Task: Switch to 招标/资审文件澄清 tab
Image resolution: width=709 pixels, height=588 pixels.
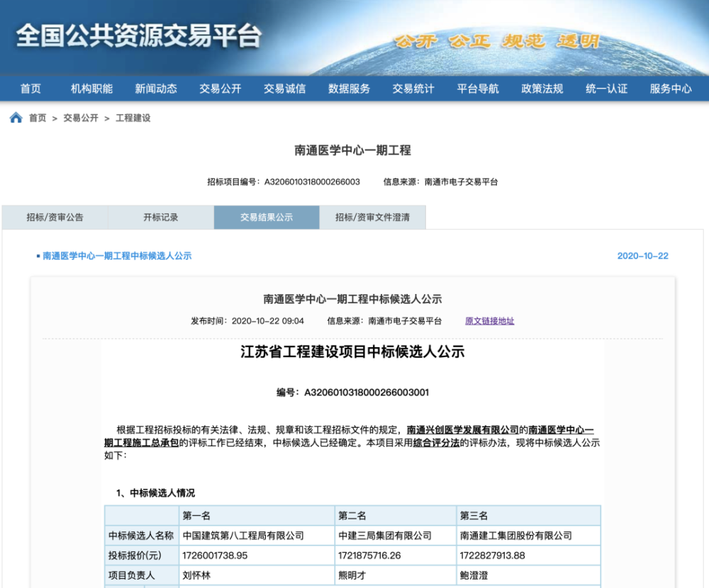Action: pos(373,217)
